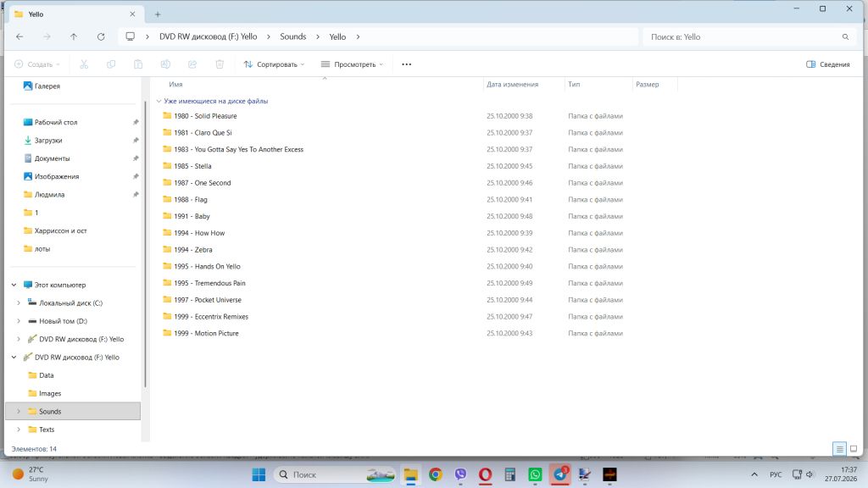Viewport: 868px width, 488px height.
Task: Open the three-dots more options menu
Action: click(406, 64)
